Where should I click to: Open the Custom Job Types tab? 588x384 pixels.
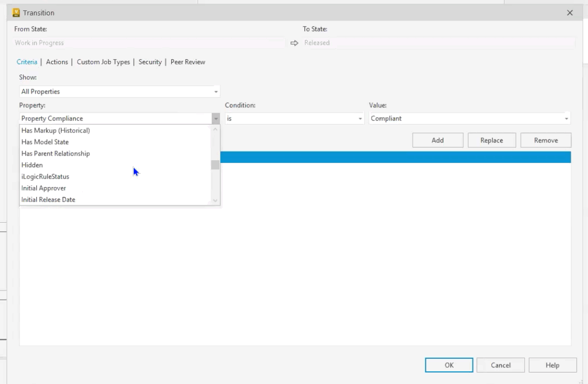[103, 62]
